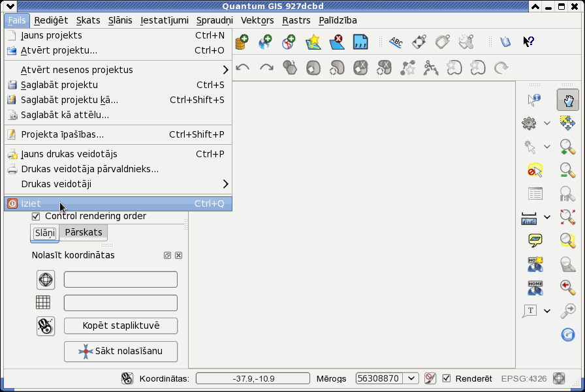This screenshot has width=585, height=392.
Task: Click the Refresh map circular icon
Action: [x=567, y=334]
